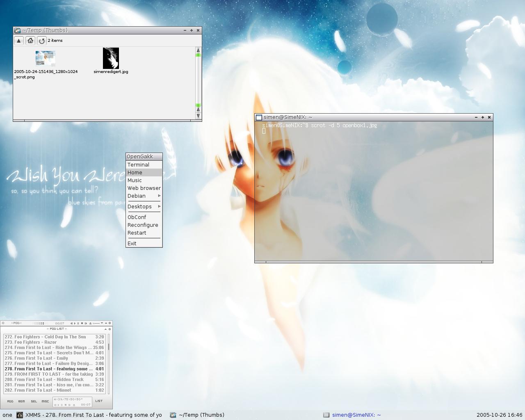The height and width of the screenshot is (420, 525).
Task: Click the Temp window title bar icon
Action: (x=17, y=30)
